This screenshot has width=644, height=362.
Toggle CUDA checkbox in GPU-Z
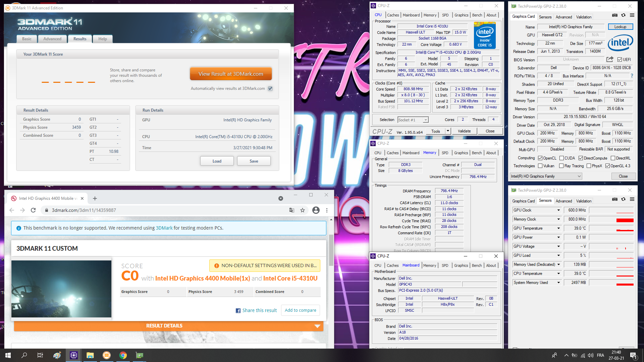(561, 158)
